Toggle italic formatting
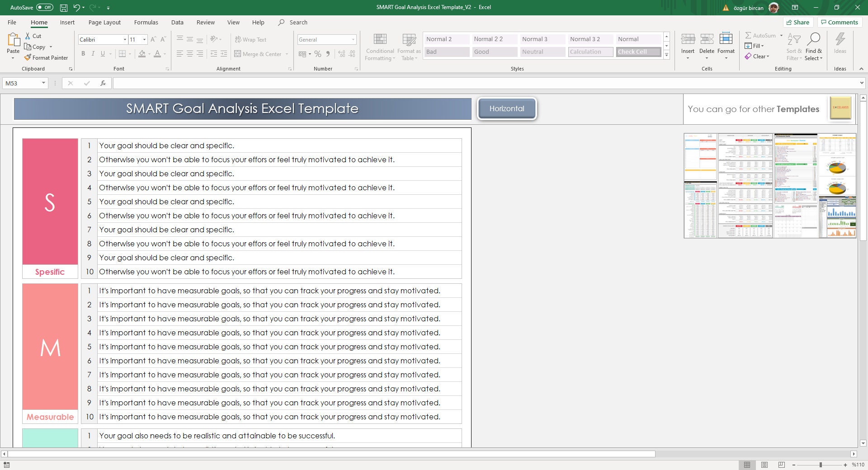 (93, 53)
